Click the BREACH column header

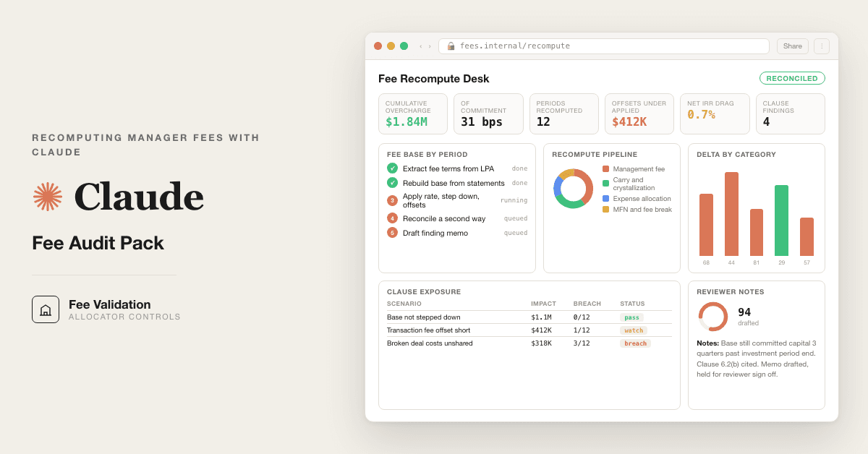(x=587, y=304)
